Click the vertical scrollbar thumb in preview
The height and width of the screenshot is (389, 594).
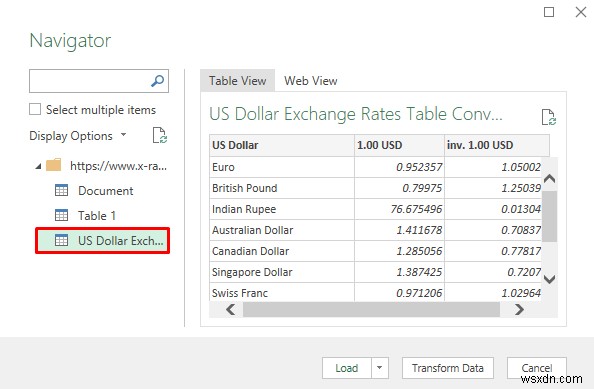[x=549, y=216]
